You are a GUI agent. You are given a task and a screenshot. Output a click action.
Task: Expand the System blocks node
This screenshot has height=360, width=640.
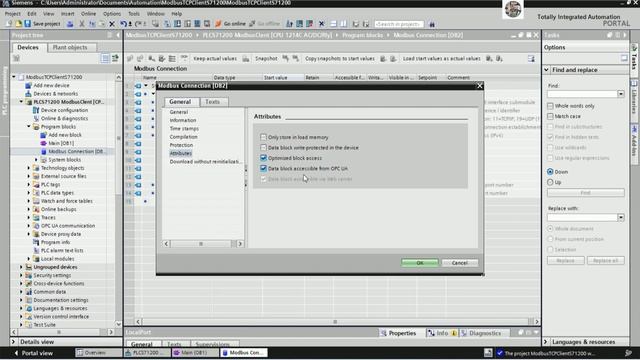click(36, 160)
